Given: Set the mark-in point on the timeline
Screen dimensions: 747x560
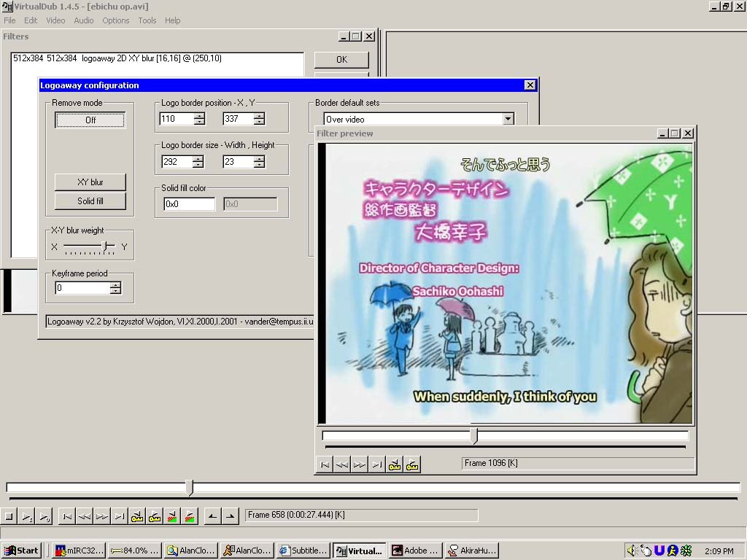Looking at the screenshot, I should click(212, 516).
